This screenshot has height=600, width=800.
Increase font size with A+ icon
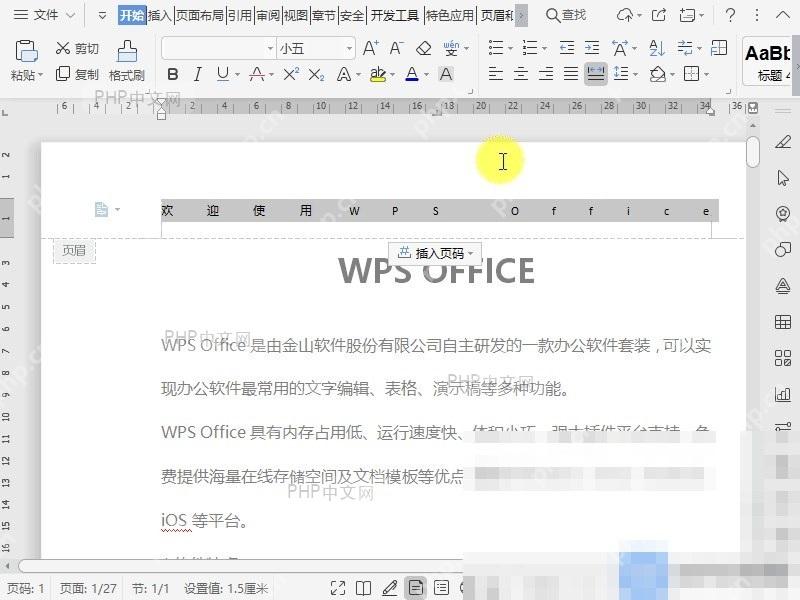click(x=370, y=48)
